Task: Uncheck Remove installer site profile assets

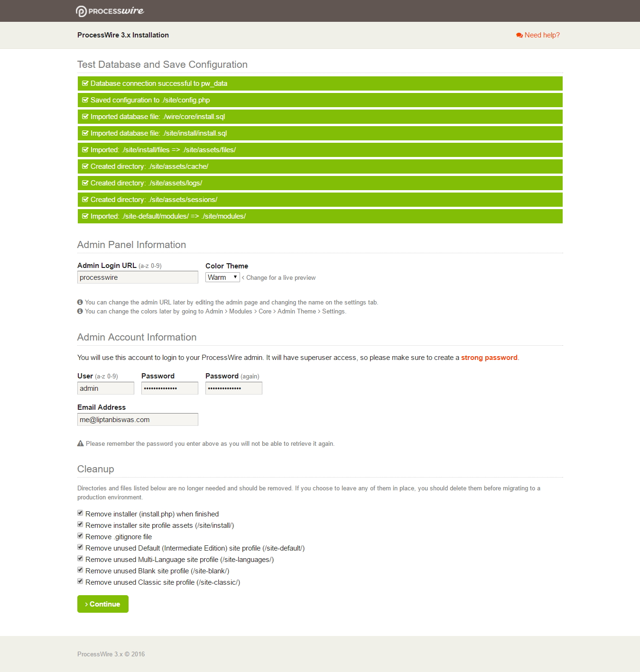Action: (x=80, y=525)
